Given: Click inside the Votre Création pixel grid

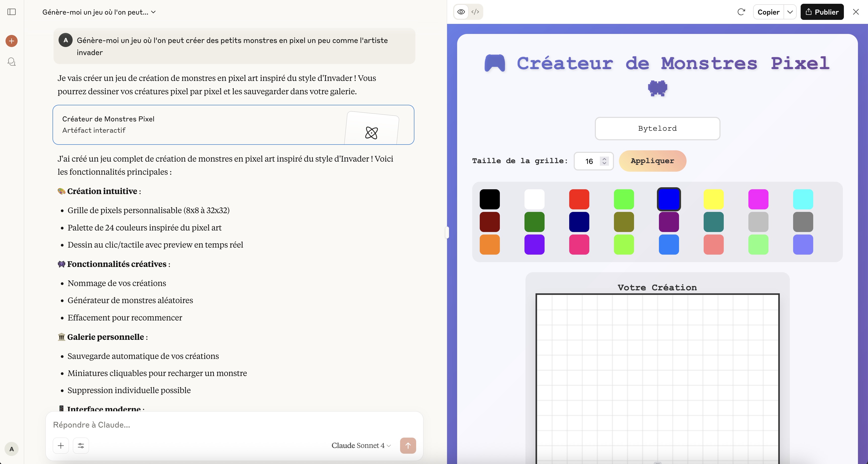Looking at the screenshot, I should tap(657, 379).
